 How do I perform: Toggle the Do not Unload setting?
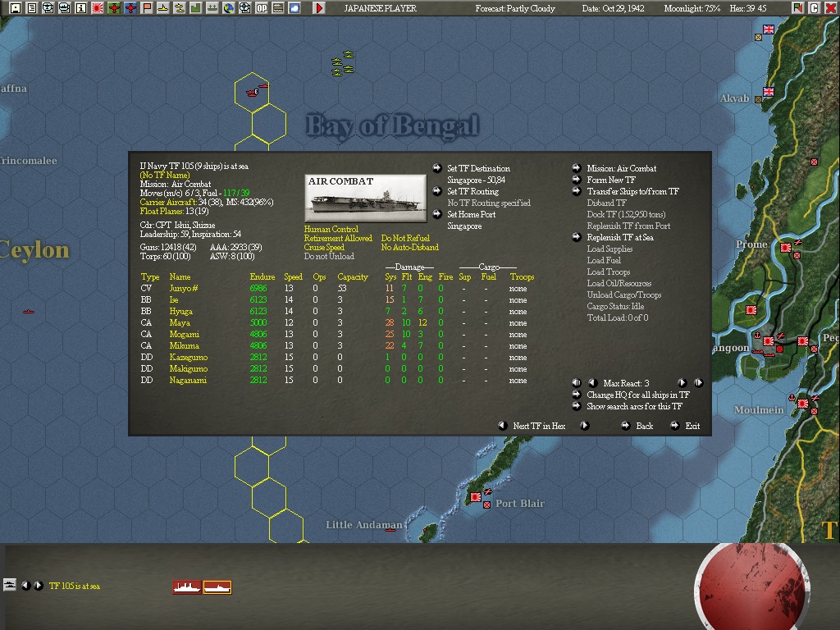coord(329,256)
